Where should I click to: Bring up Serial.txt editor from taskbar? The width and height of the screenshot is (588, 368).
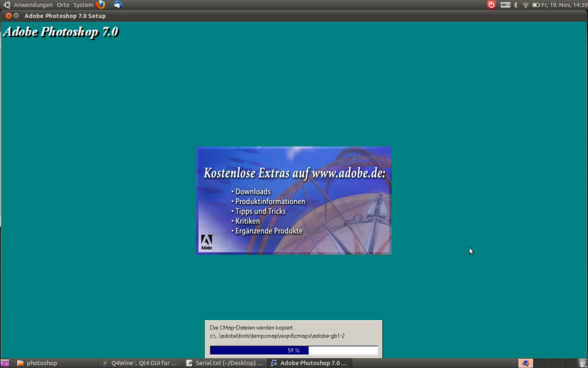(x=225, y=363)
